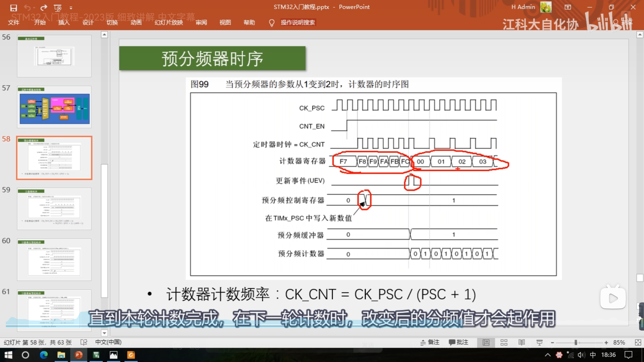Select slide 57 thumbnail in panel
The height and width of the screenshot is (362, 644).
coord(54,107)
